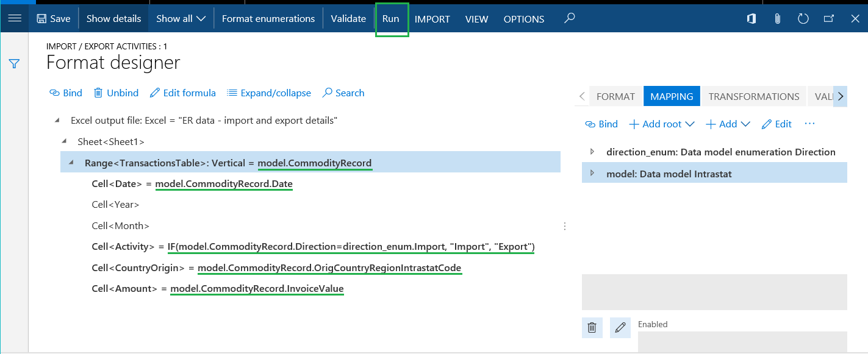Refresh the page with the reload icon
Image resolution: width=868 pixels, height=354 pixels.
pyautogui.click(x=803, y=19)
